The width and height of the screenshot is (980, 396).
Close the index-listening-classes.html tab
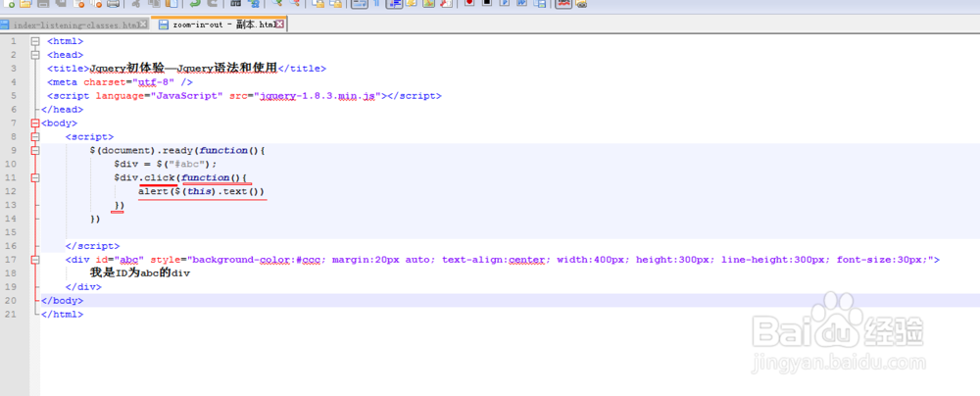coord(143,25)
